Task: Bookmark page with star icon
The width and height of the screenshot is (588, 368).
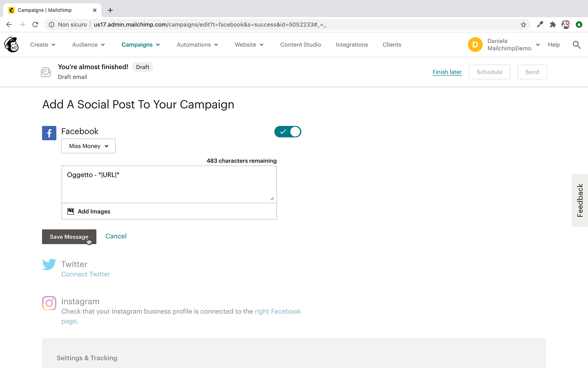Action: (x=523, y=25)
